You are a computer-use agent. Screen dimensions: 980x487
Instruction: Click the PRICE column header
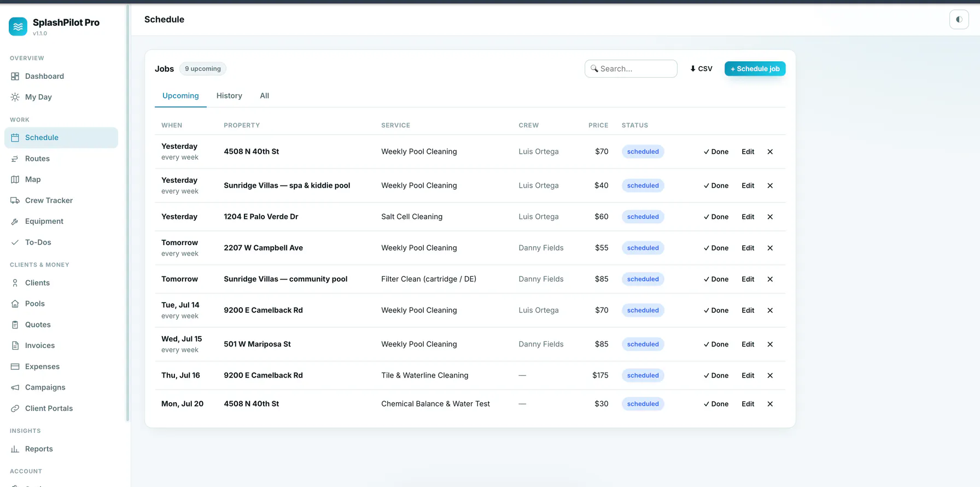598,125
